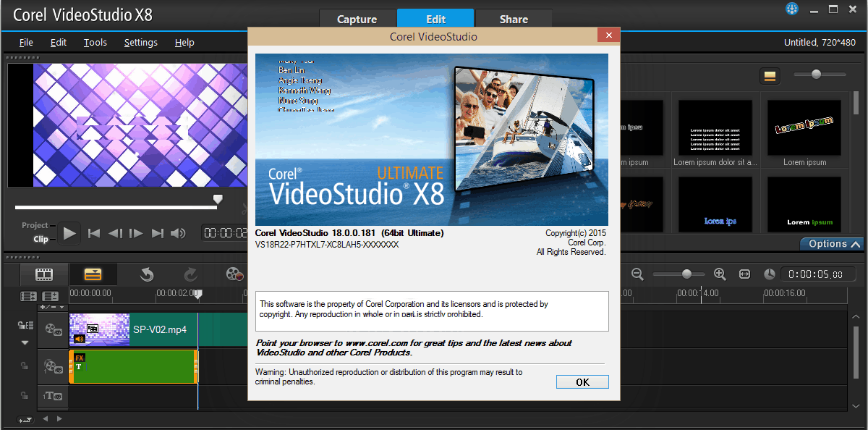Click the FX badge on the overlay clip
The height and width of the screenshot is (430, 868).
pyautogui.click(x=80, y=358)
